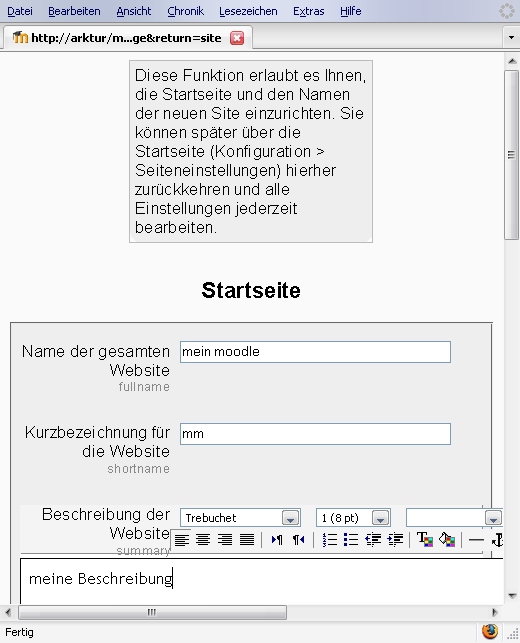Image resolution: width=520 pixels, height=643 pixels.
Task: Click the scroll down arrow
Action: [x=512, y=596]
